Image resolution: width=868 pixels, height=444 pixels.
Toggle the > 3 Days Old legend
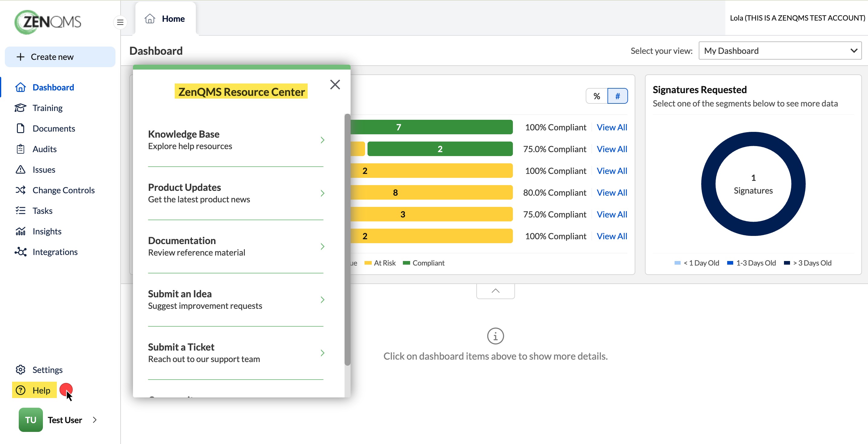pos(808,263)
